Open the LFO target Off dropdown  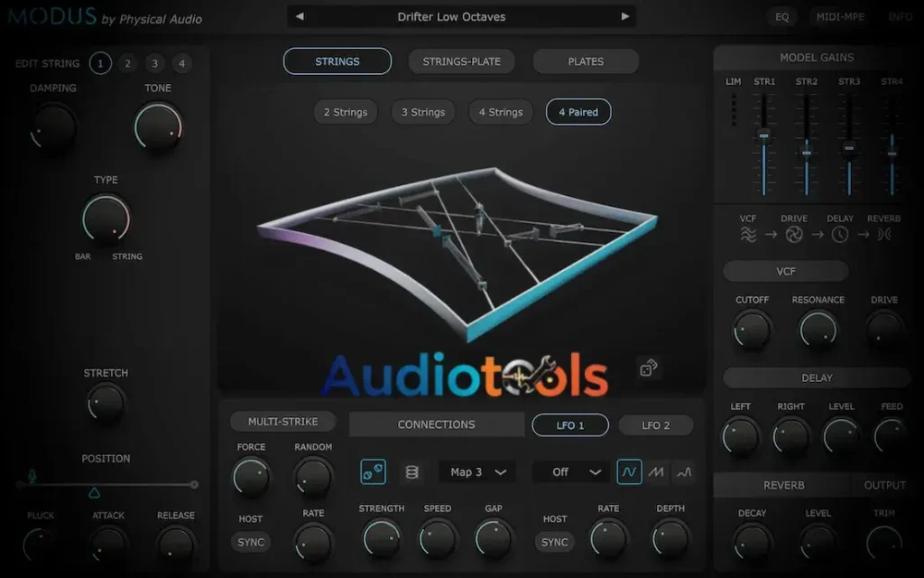(571, 471)
